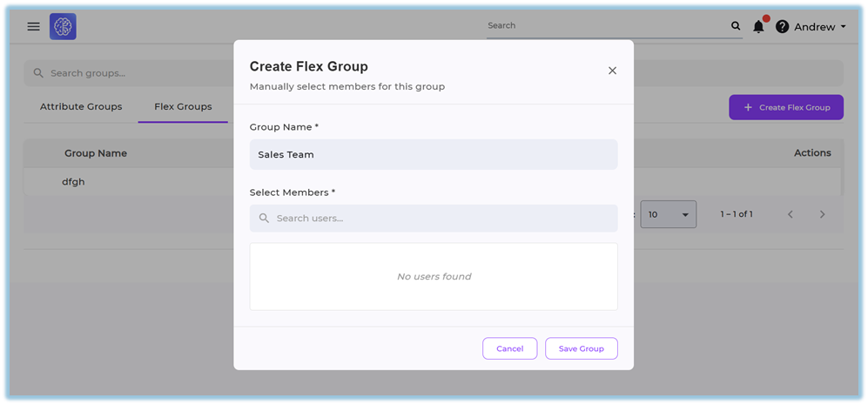Close the Create Flex Group dialog

(x=612, y=71)
